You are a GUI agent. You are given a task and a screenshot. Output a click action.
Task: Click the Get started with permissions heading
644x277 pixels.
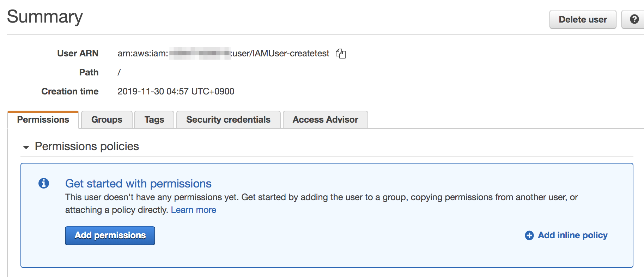point(138,184)
